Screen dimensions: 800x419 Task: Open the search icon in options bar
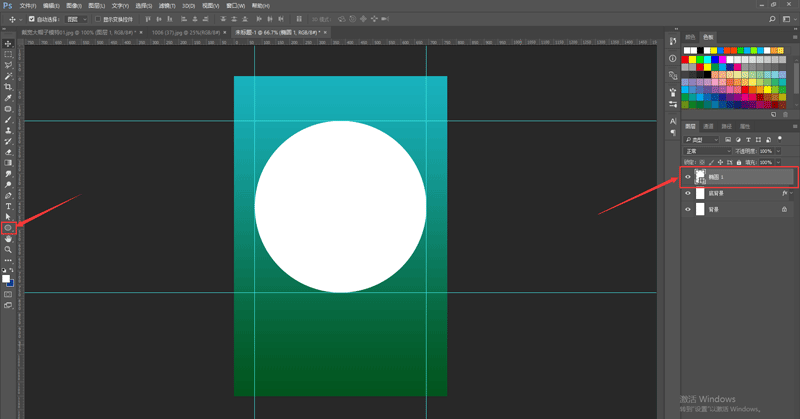click(x=772, y=19)
